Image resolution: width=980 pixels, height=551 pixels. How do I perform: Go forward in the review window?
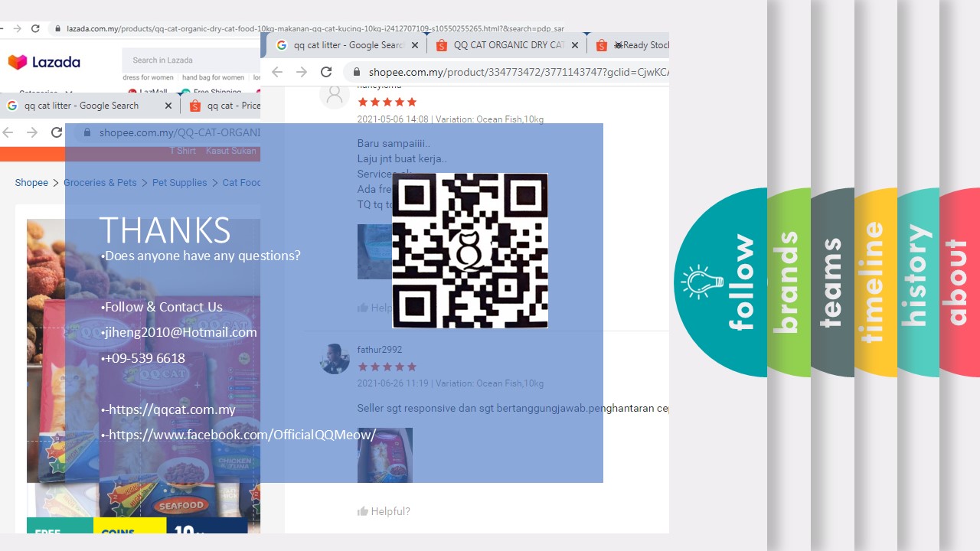(x=302, y=72)
